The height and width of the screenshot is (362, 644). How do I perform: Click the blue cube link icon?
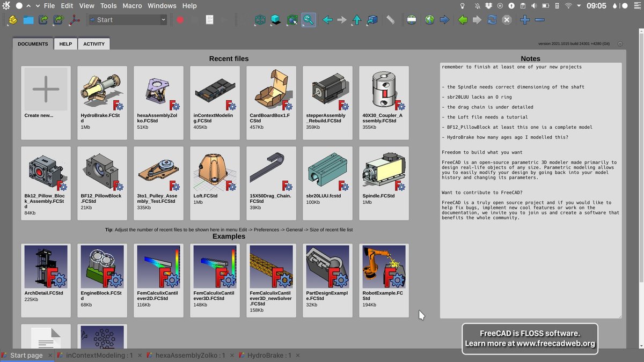pos(372,20)
